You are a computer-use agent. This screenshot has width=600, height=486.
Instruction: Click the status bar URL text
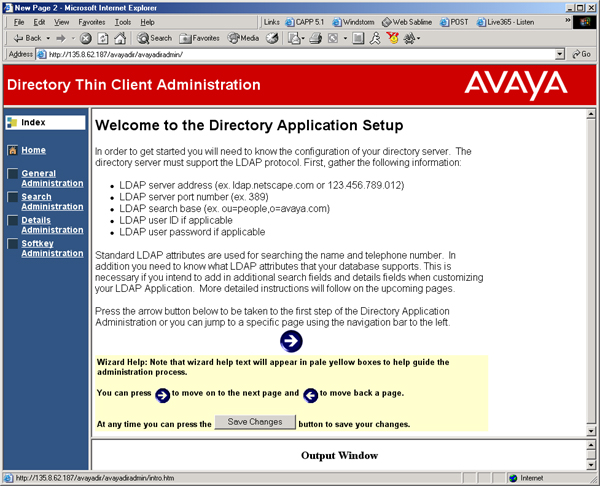pyautogui.click(x=95, y=478)
